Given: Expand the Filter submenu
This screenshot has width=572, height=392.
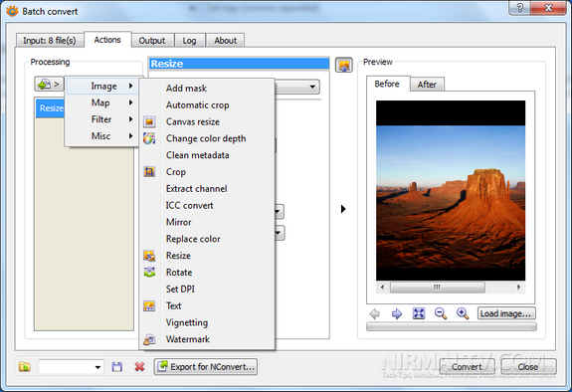Looking at the screenshot, I should (101, 119).
